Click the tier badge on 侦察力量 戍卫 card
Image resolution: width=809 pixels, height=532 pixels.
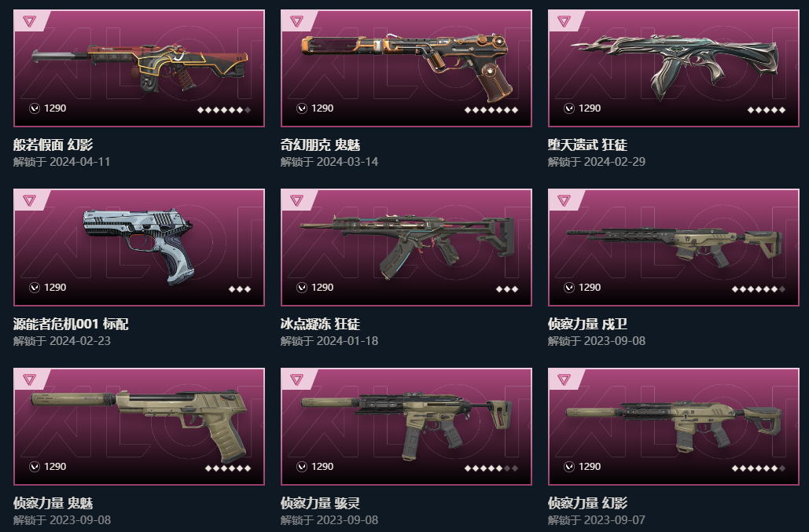[564, 200]
